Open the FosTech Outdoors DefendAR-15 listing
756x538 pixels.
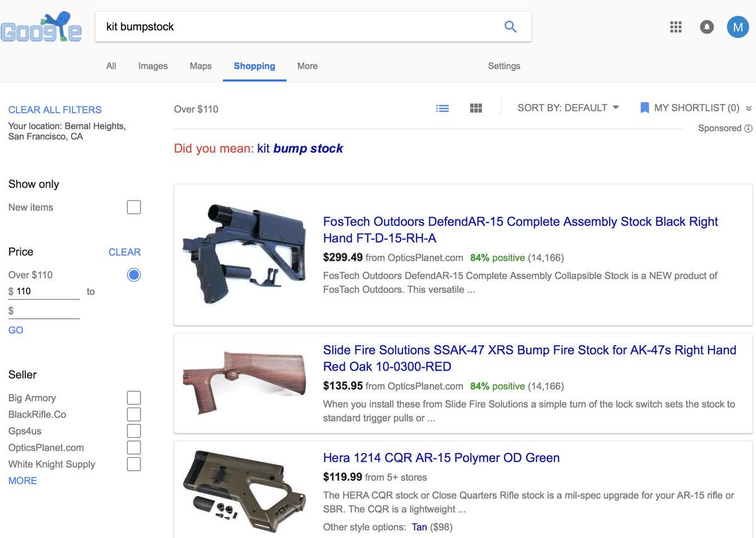point(520,230)
